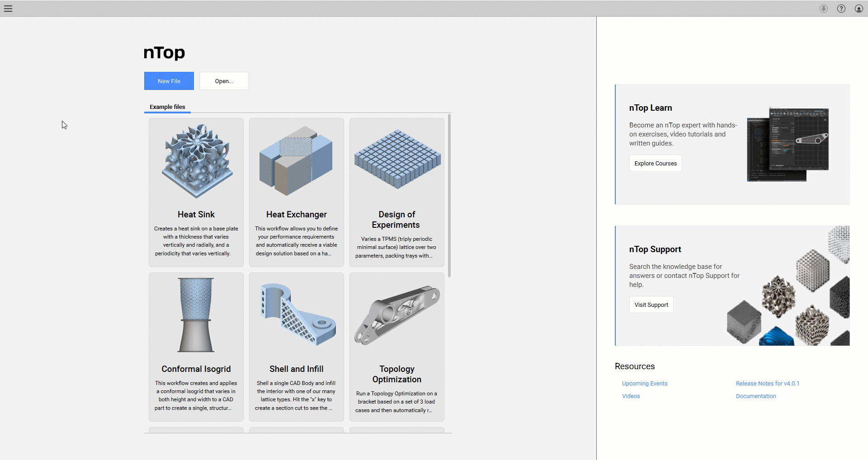Open the Topology Optimization bracket thumbnail
The height and width of the screenshot is (460, 868).
click(x=397, y=315)
